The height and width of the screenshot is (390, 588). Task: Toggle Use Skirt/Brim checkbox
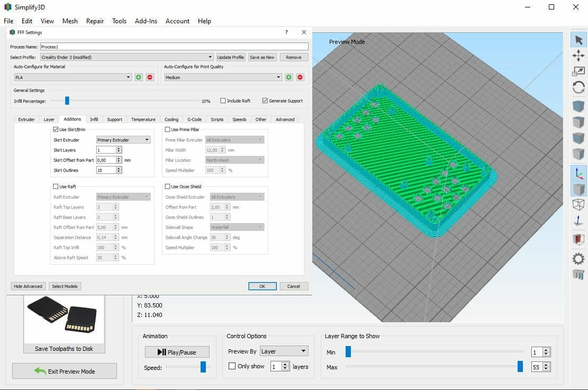click(x=56, y=129)
